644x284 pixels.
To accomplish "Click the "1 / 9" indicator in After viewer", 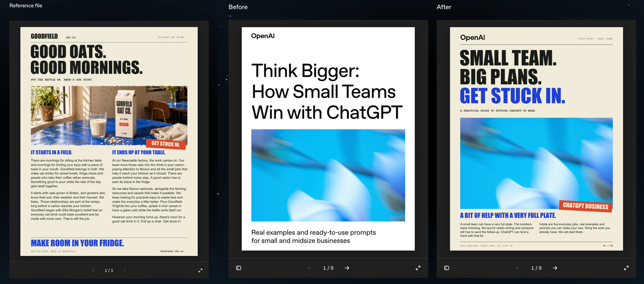I will 536,268.
